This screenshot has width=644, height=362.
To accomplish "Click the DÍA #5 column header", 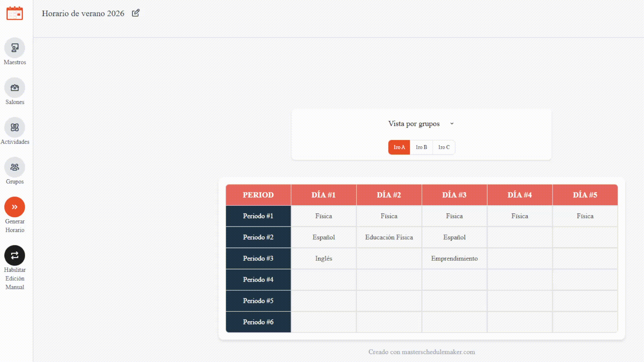I will (585, 195).
